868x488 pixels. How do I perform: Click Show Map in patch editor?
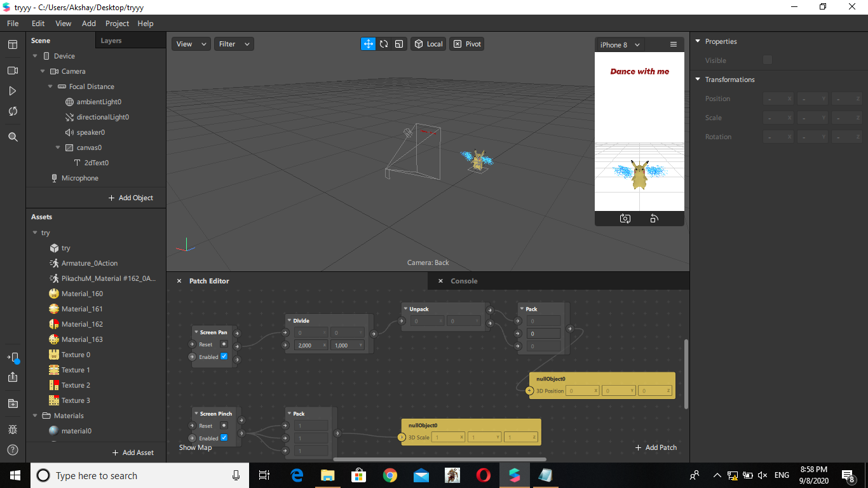coord(195,447)
